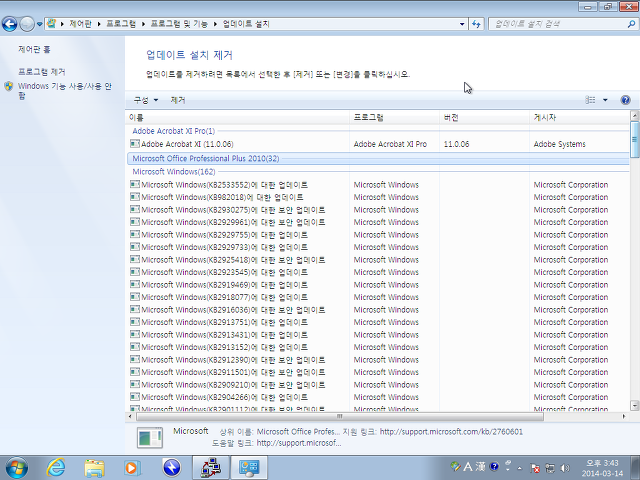Click 프로그램 및 기능 breadcrumb segment

coord(179,24)
